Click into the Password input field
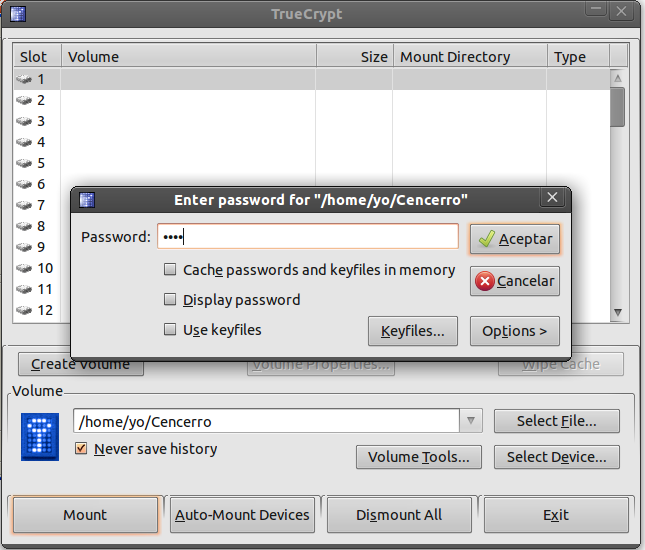This screenshot has height=550, width=645. (x=308, y=237)
